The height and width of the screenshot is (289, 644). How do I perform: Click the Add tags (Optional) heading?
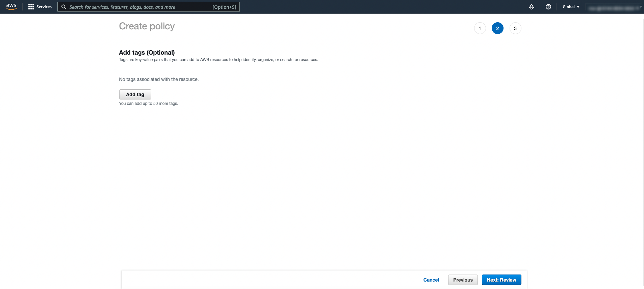147,53
